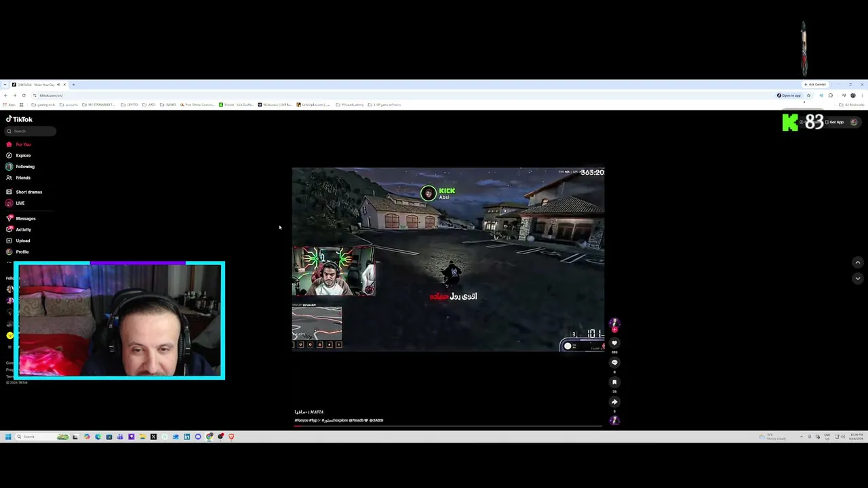Screen dimensions: 868x488
Task: Bookmark this page with the star
Action: coord(808,96)
